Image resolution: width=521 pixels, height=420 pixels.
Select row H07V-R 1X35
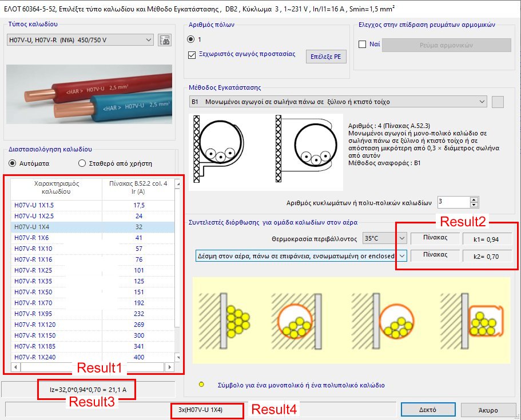(93, 281)
